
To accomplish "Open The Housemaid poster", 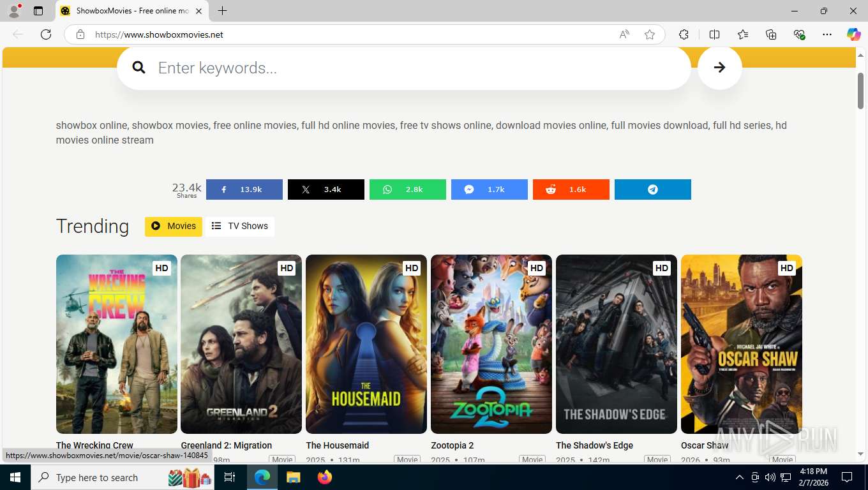I will click(x=366, y=345).
